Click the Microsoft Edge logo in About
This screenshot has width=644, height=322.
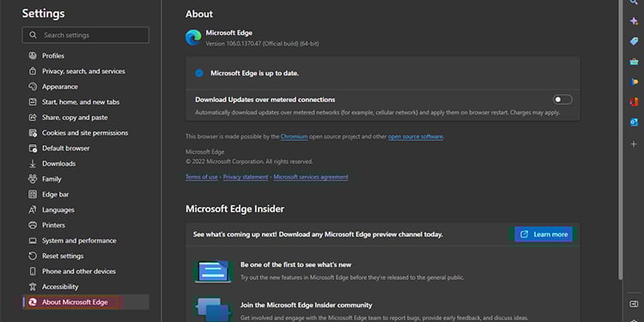193,38
